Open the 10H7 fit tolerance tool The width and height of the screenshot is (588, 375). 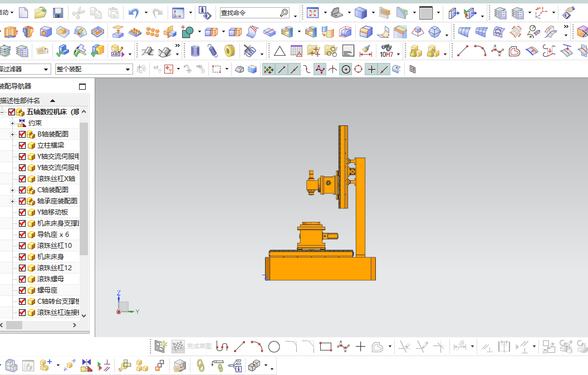click(x=386, y=51)
